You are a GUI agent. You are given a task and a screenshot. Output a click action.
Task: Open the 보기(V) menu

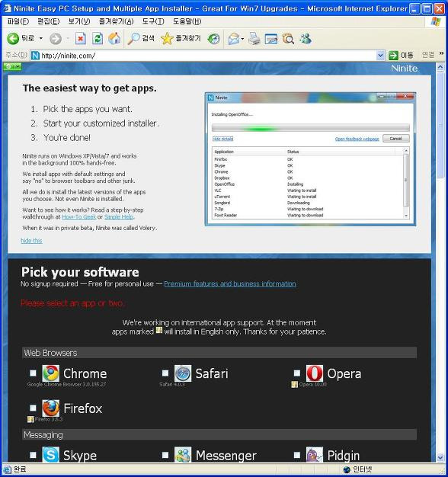[79, 21]
